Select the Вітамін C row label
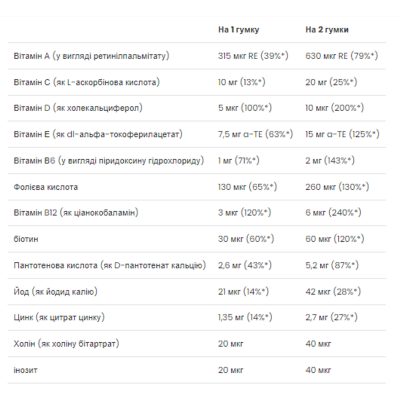 tap(87, 82)
